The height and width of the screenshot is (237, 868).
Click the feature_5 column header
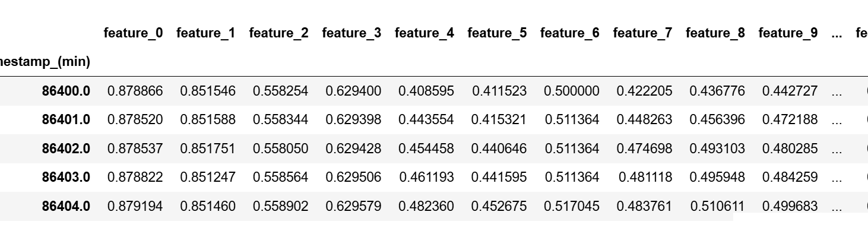(x=498, y=33)
